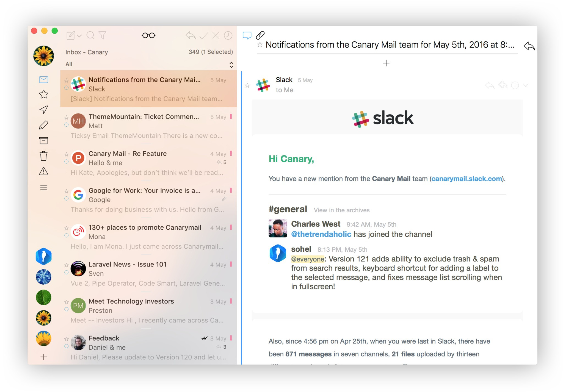Open the Feedback email from Daniel

click(x=148, y=347)
